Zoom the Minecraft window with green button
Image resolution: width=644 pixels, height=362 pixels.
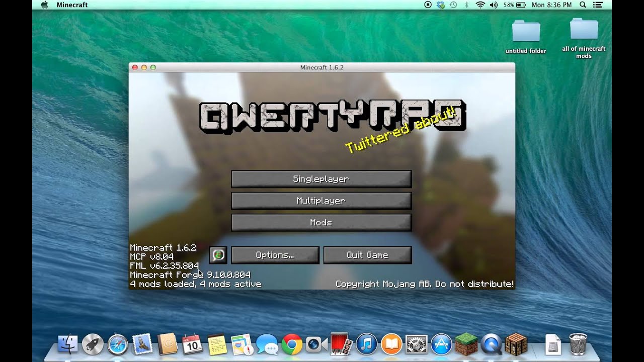(x=153, y=67)
